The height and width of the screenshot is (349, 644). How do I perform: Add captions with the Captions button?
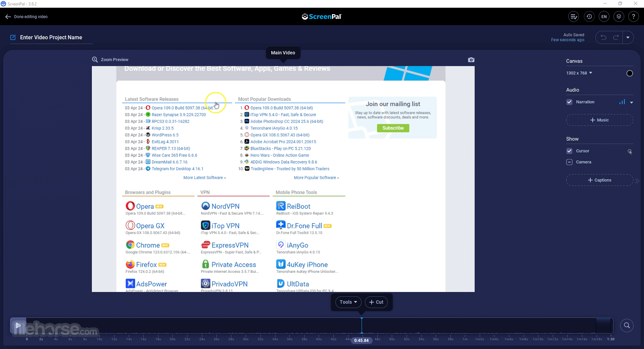point(599,180)
